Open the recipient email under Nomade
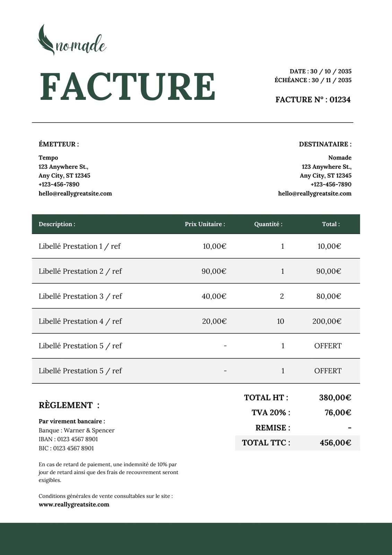This screenshot has width=392, height=555. pyautogui.click(x=315, y=194)
